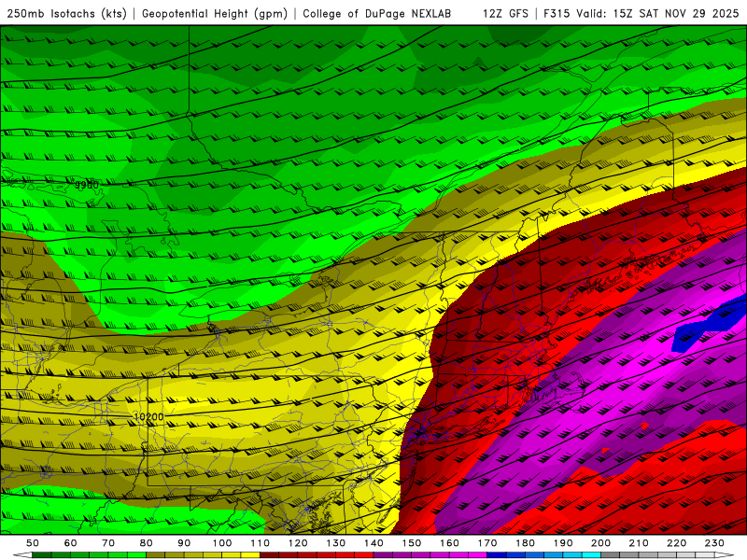Click the '80' value on the legend
The width and height of the screenshot is (747, 560).
click(147, 543)
